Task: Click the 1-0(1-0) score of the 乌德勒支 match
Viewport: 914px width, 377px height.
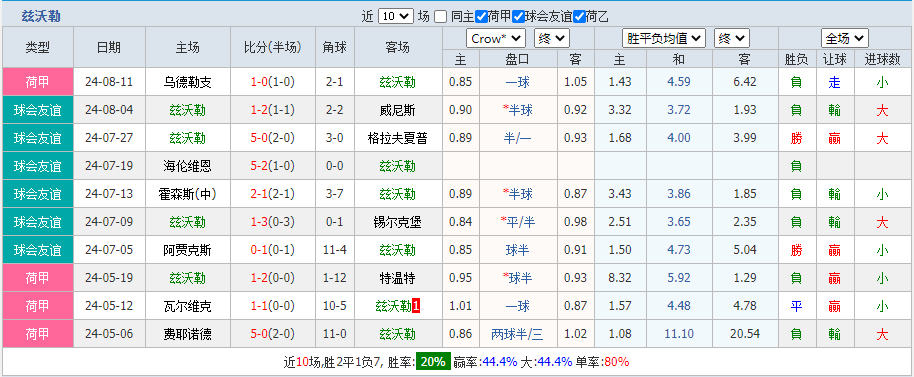Action: [273, 82]
